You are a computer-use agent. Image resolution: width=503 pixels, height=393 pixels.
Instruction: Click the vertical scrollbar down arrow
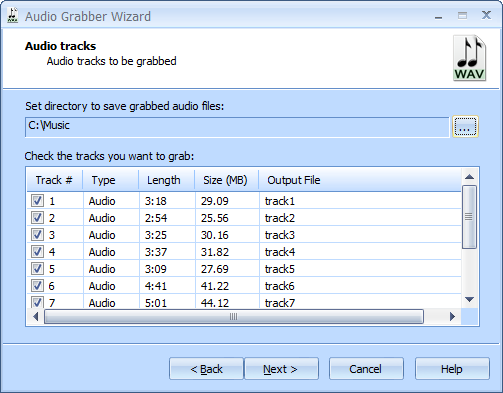tap(470, 300)
